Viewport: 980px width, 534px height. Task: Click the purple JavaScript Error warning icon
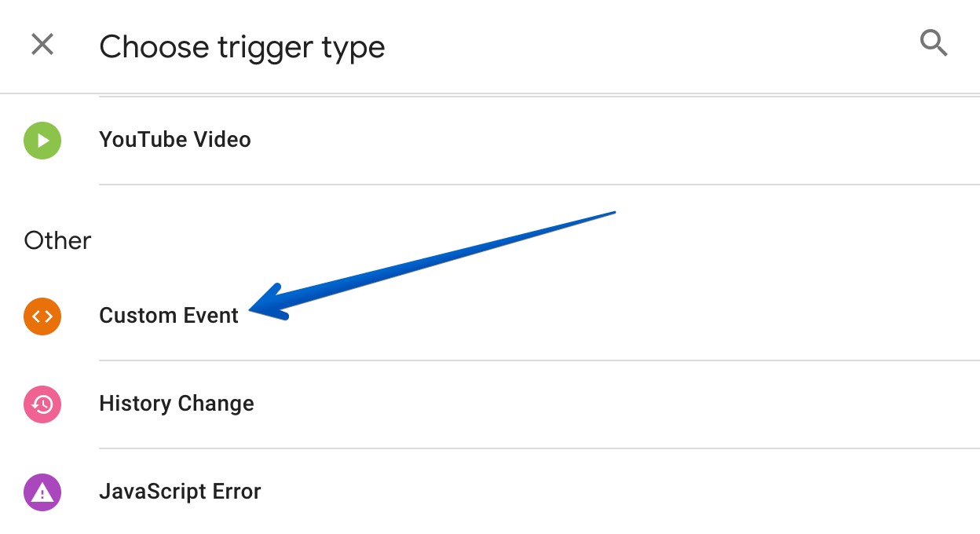(x=42, y=492)
